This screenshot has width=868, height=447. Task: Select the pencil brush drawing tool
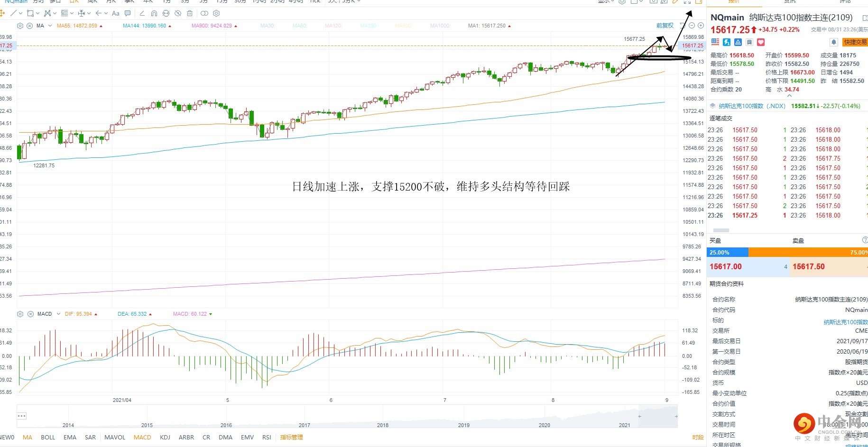[x=142, y=13]
